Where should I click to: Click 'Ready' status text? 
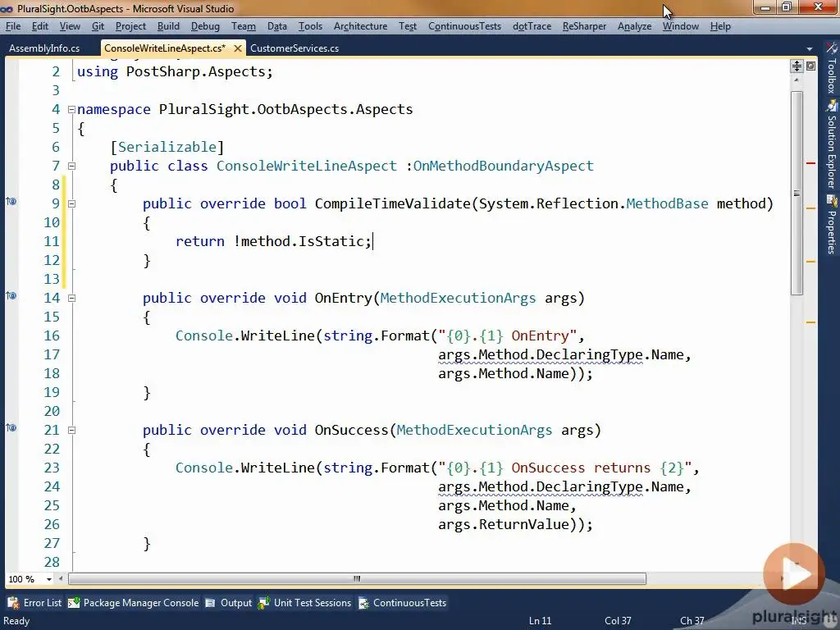point(16,621)
